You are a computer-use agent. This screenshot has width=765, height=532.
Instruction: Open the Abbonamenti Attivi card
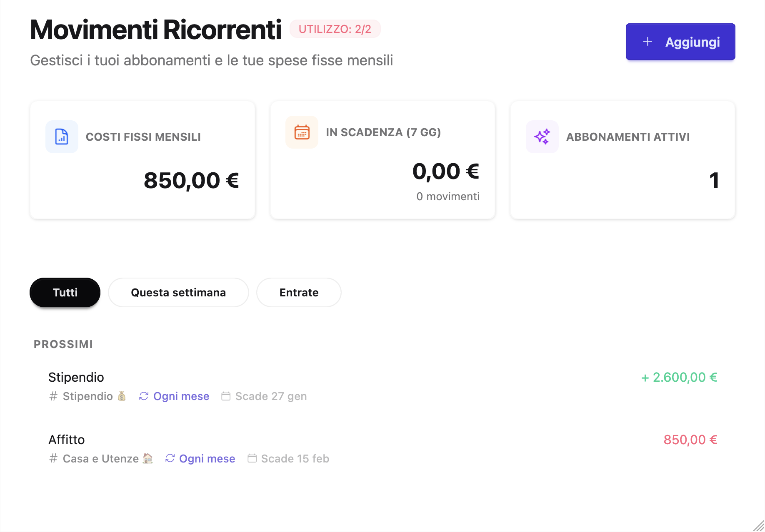click(x=622, y=160)
